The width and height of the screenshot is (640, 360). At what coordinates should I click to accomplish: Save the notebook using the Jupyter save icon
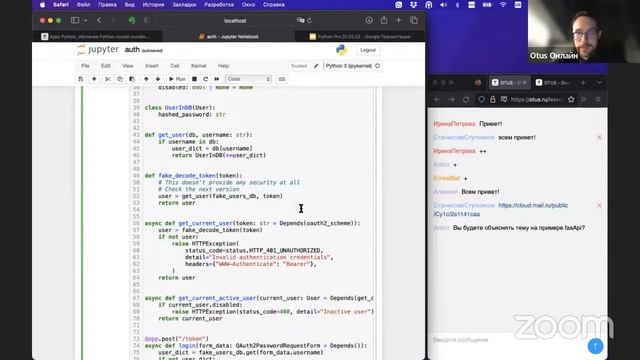pyautogui.click(x=80, y=79)
